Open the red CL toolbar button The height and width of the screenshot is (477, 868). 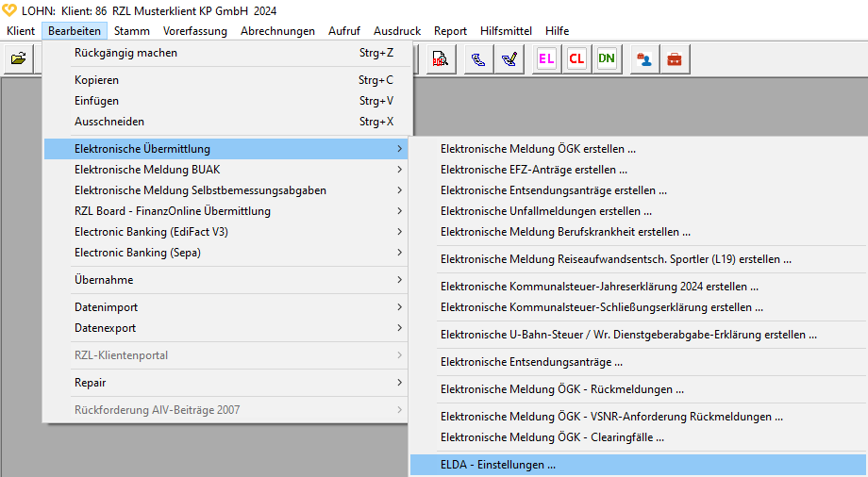coord(576,58)
